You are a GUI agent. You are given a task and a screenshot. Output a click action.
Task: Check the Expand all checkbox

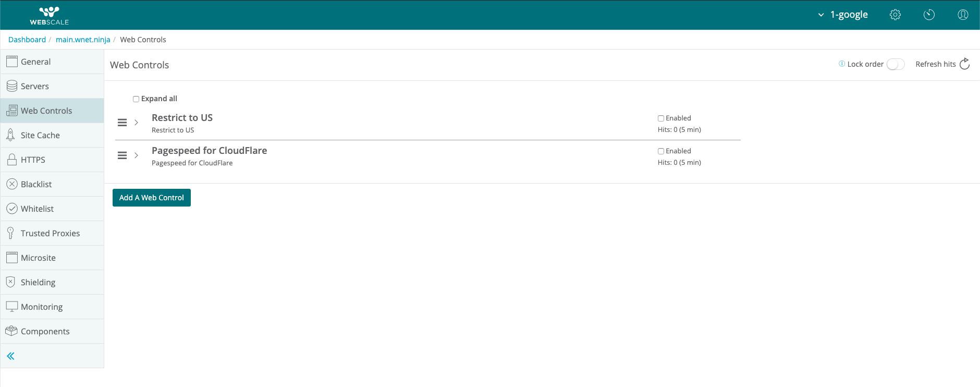pos(136,99)
